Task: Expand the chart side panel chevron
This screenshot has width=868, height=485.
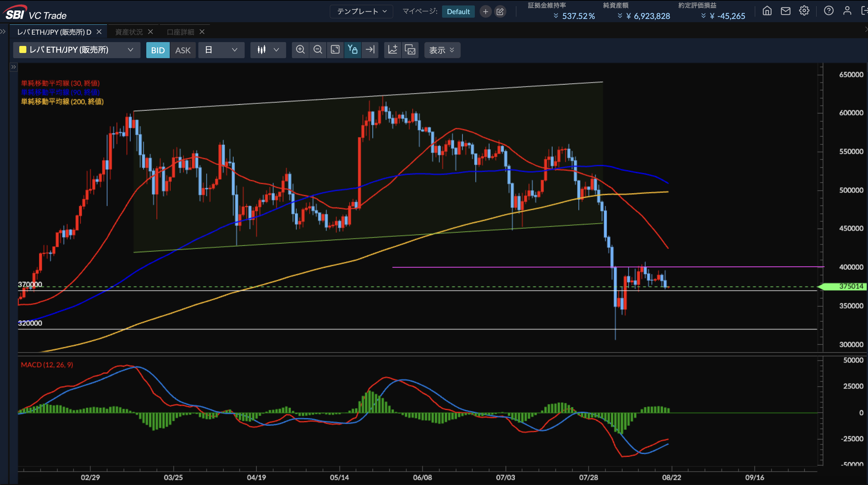Action: pos(14,67)
